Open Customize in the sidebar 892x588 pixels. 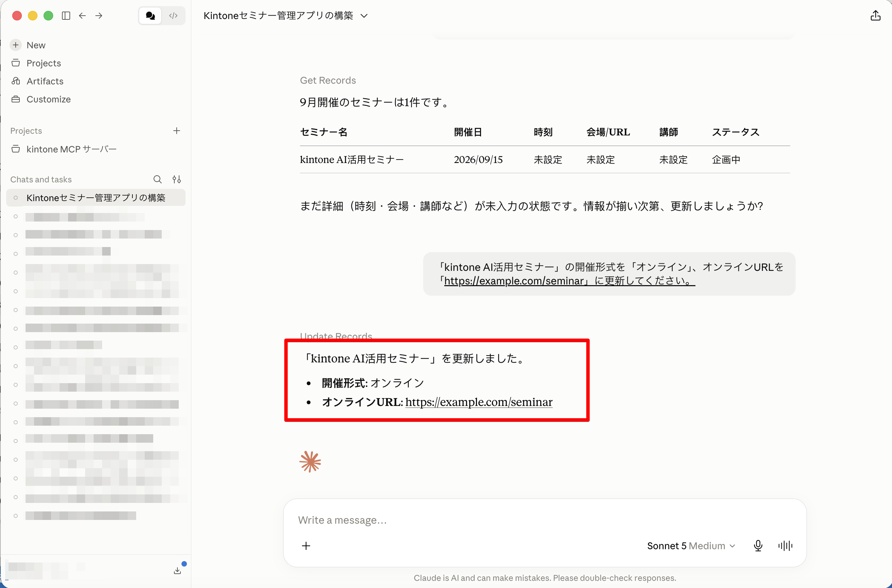pyautogui.click(x=48, y=99)
